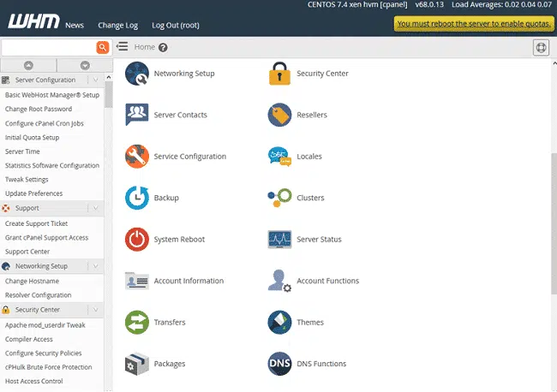The image size is (557, 392).
Task: Open Configure Security Policies link
Action: pyautogui.click(x=44, y=353)
